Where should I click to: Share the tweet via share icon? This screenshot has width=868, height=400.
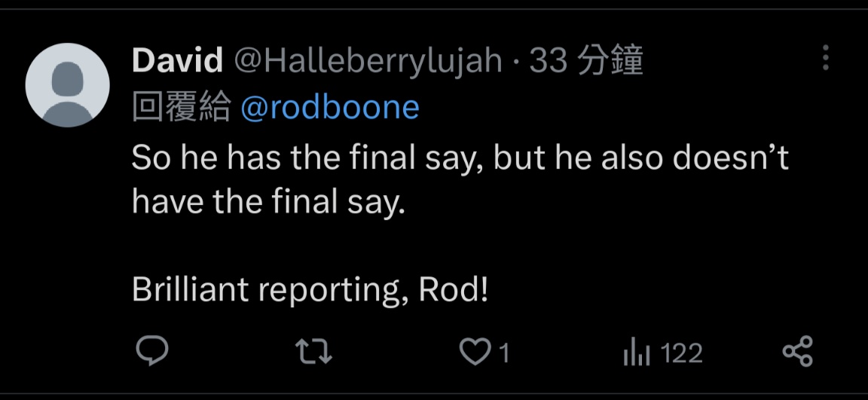pyautogui.click(x=797, y=352)
